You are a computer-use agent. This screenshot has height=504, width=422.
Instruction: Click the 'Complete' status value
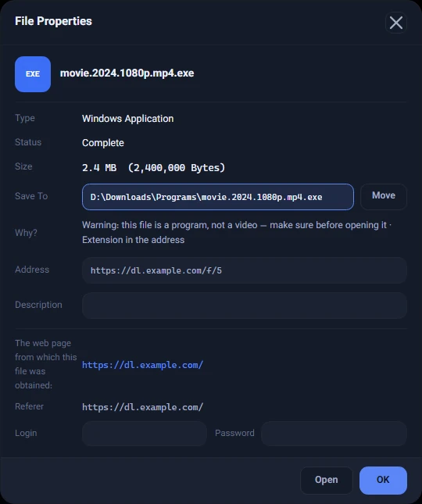point(103,143)
